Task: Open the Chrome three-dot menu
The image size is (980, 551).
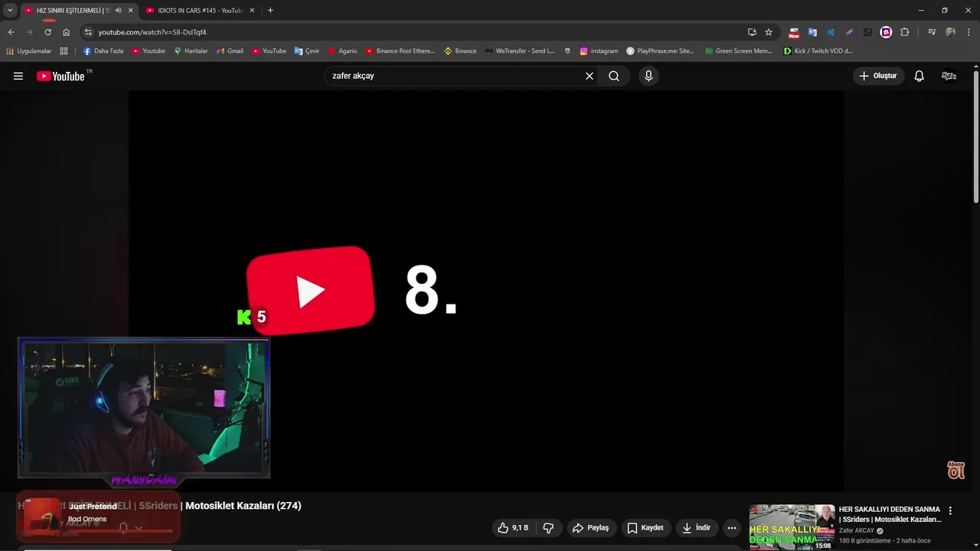Action: [969, 32]
